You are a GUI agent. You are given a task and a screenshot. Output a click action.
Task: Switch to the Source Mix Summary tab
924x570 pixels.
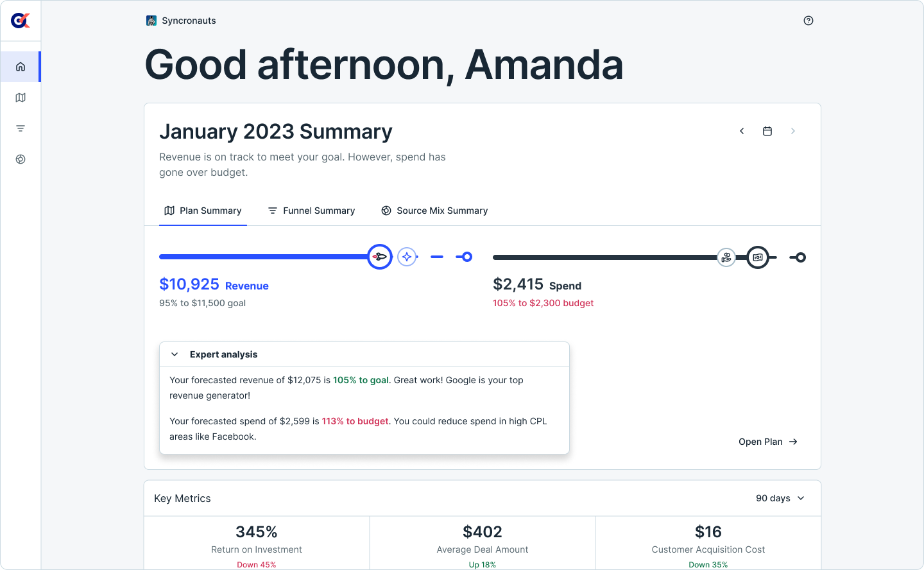click(x=434, y=211)
